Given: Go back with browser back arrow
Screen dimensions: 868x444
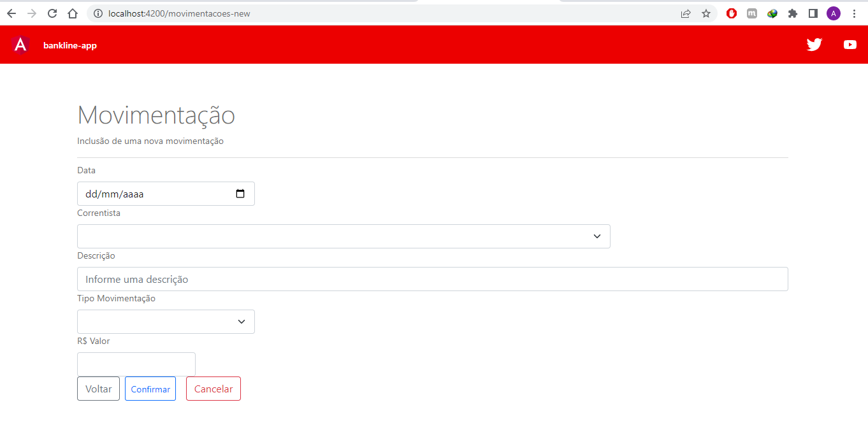Looking at the screenshot, I should pyautogui.click(x=11, y=13).
